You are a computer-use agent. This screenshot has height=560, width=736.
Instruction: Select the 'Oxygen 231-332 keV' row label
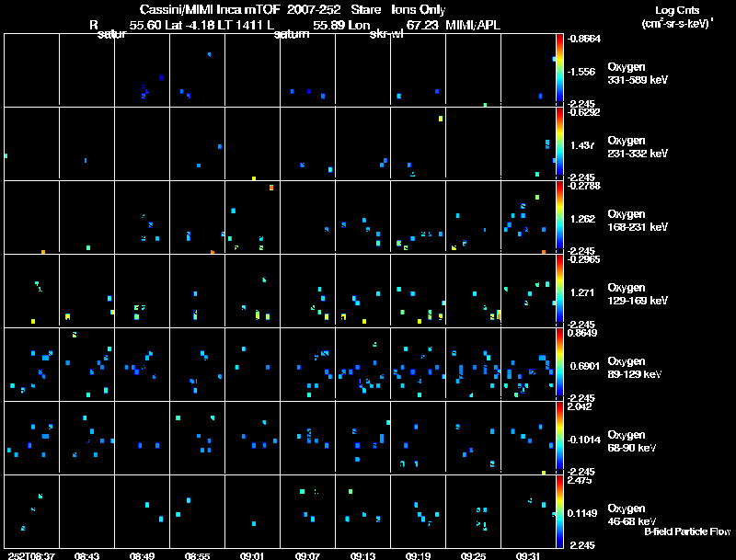click(x=638, y=147)
